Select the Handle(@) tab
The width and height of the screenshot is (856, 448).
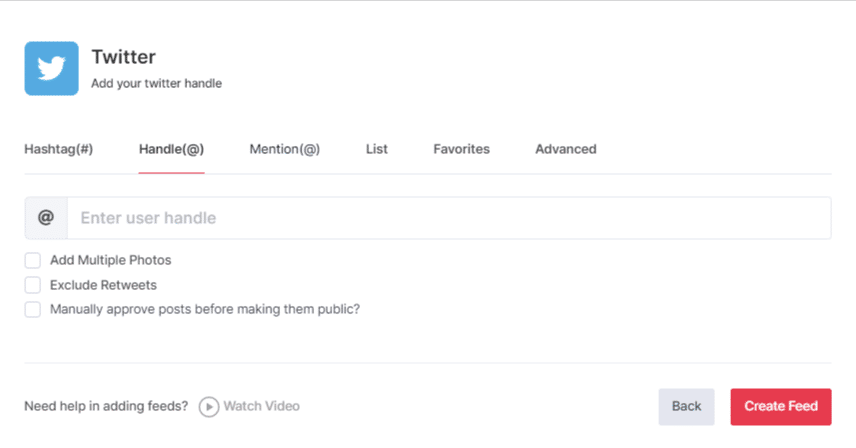pyautogui.click(x=171, y=149)
